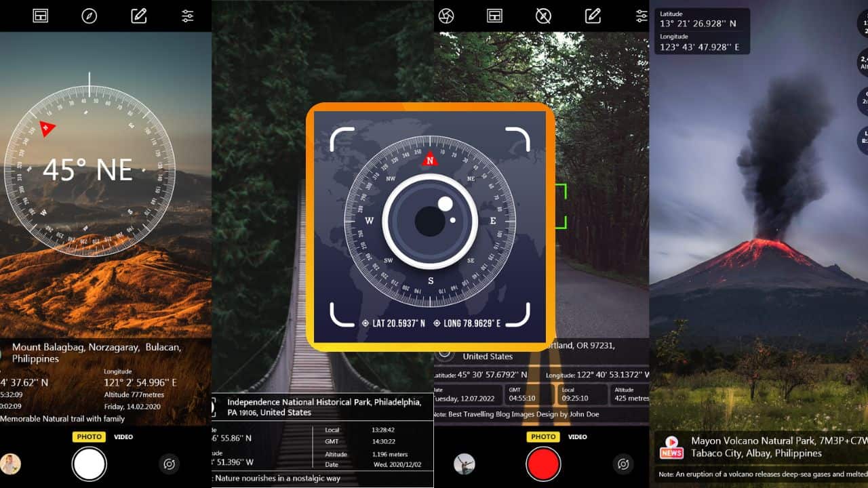
Task: Click the NEWS play icon on the volcano screen
Action: (671, 447)
